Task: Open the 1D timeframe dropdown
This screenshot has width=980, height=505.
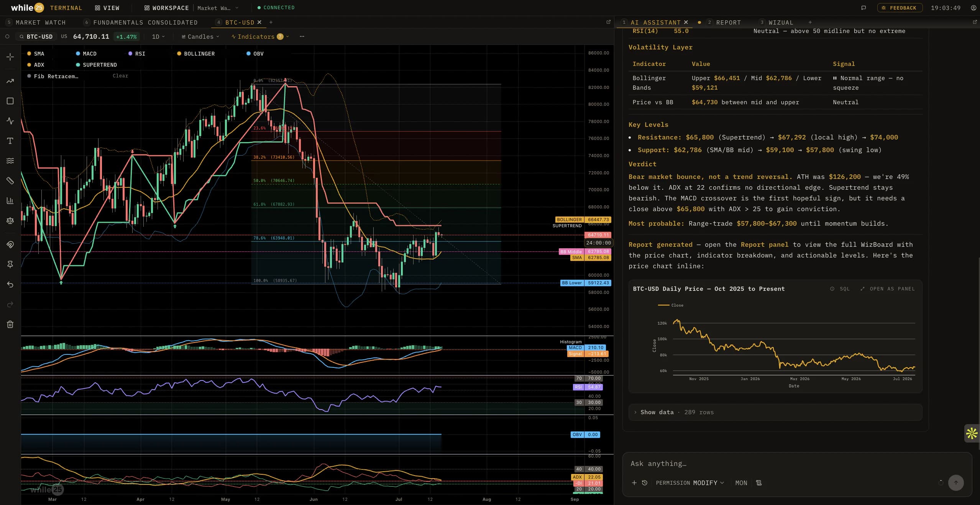Action: coord(158,36)
